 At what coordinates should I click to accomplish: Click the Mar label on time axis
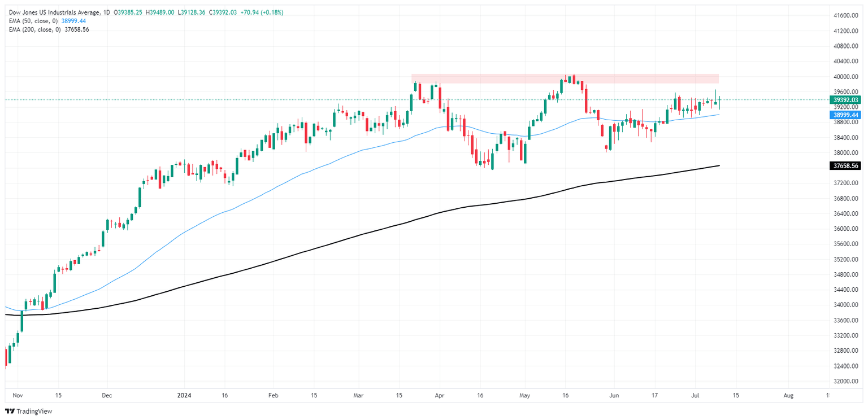point(359,396)
